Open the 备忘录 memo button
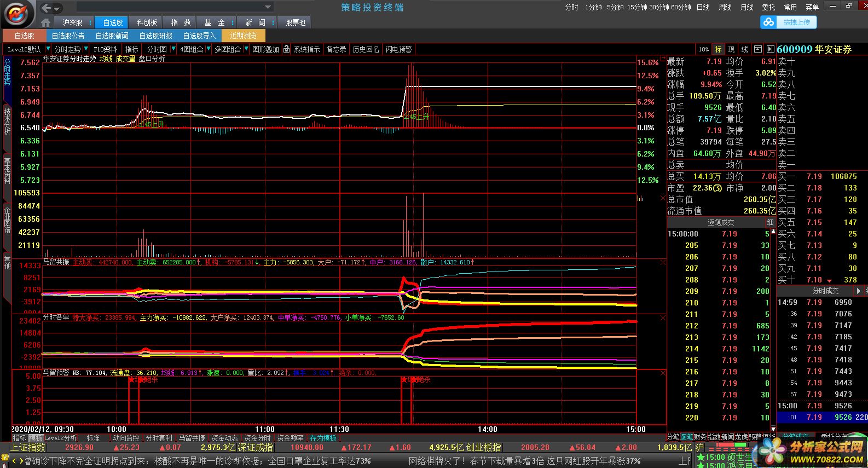The height and width of the screenshot is (468, 868). 336,49
